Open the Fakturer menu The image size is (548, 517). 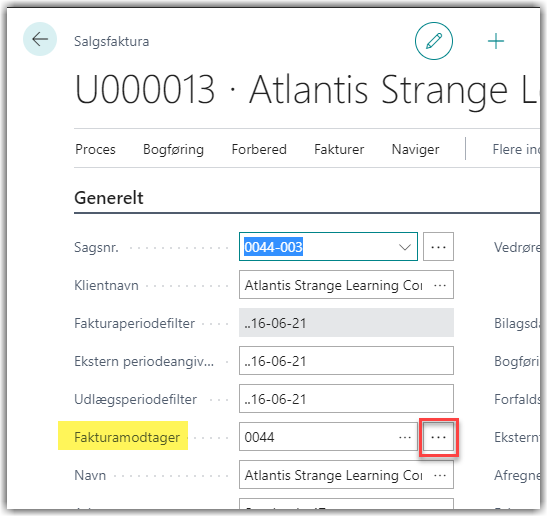pyautogui.click(x=339, y=149)
